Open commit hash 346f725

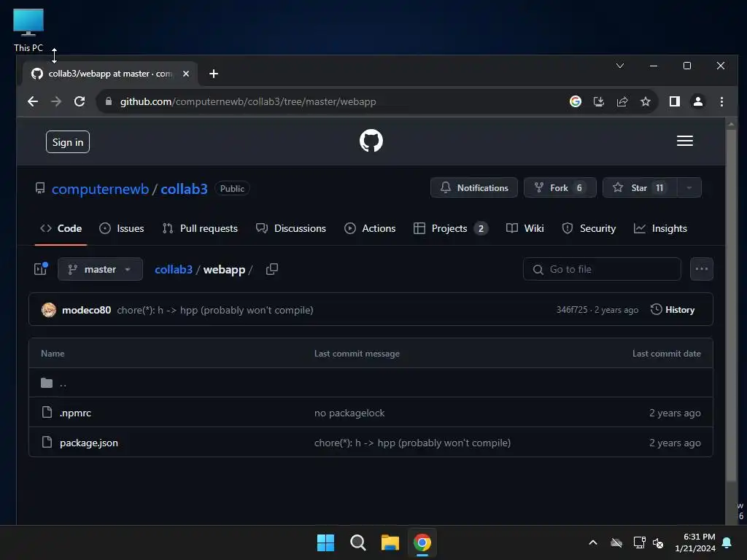pos(572,309)
